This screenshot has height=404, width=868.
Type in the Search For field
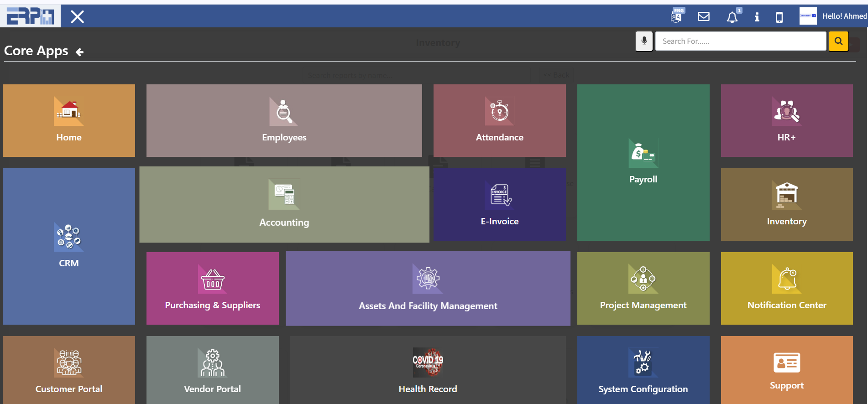click(x=740, y=41)
